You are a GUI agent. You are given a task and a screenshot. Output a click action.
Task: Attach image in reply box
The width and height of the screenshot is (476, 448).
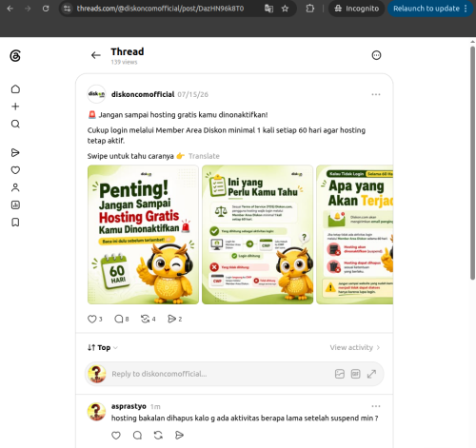[x=340, y=374]
